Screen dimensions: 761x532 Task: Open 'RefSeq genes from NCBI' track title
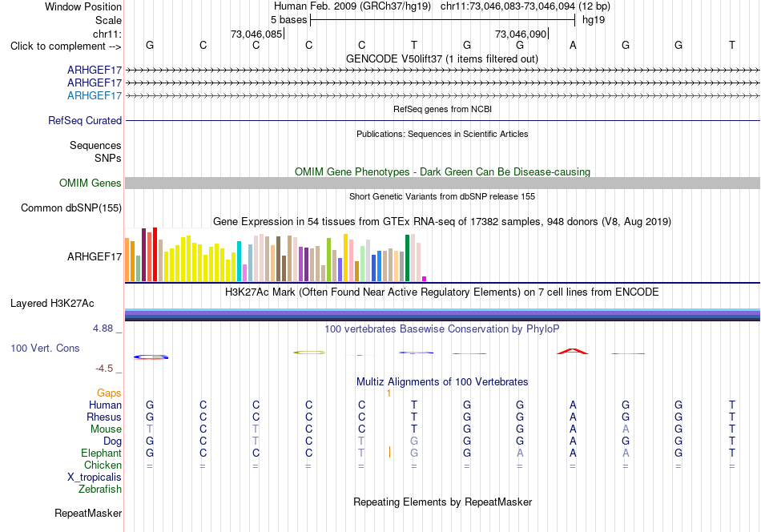pos(442,109)
